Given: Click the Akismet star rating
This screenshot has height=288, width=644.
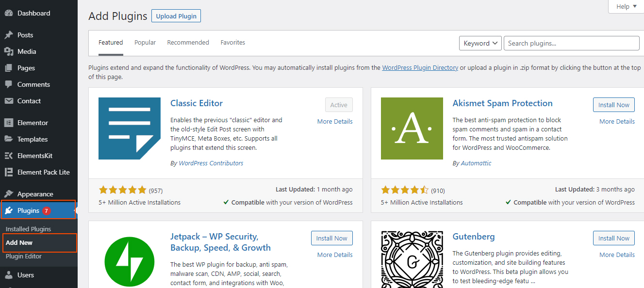Looking at the screenshot, I should point(405,190).
